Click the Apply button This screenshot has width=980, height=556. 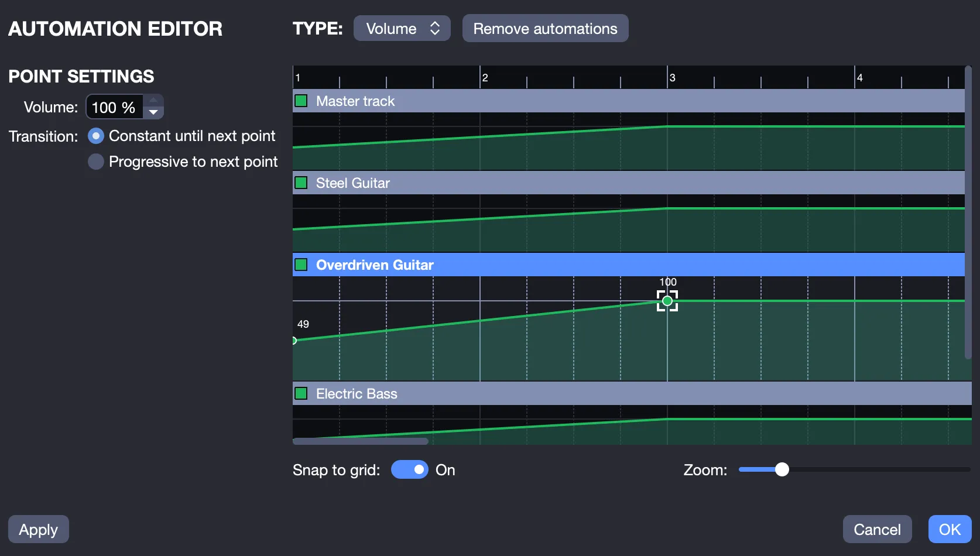tap(39, 529)
